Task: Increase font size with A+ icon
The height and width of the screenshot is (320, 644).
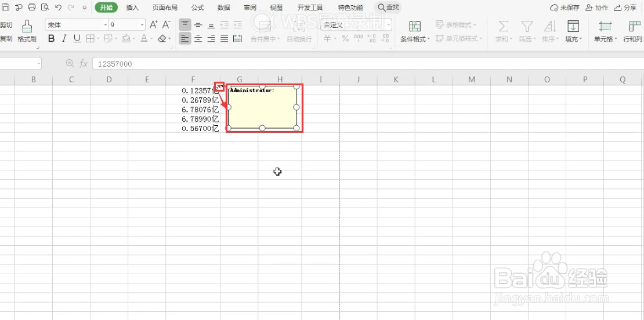Action: tap(154, 24)
